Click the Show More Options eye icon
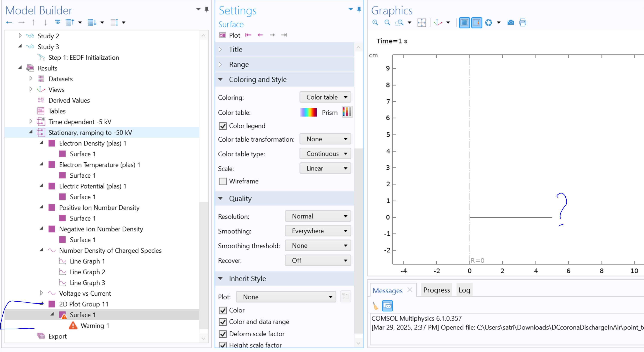 pos(57,22)
